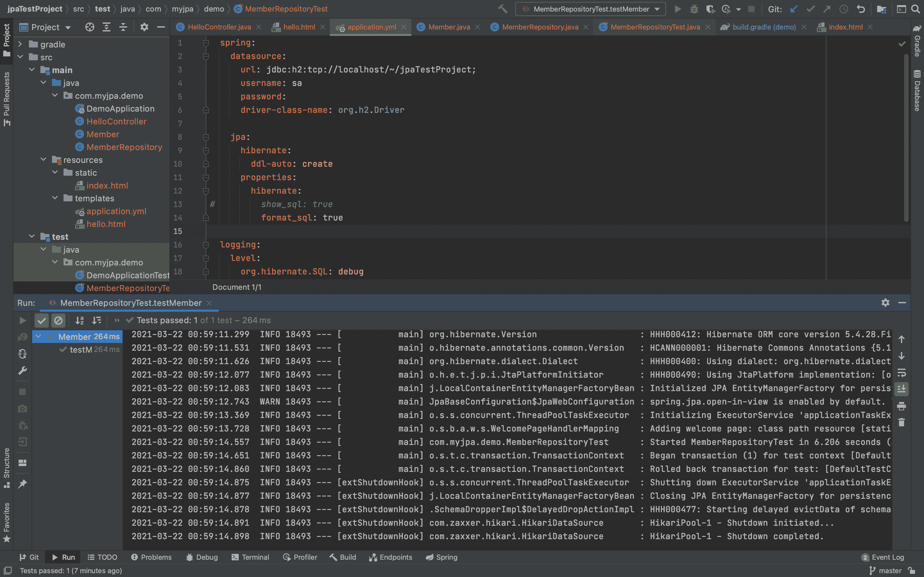The height and width of the screenshot is (577, 924).
Task: Toggle soft-wrap in console output
Action: point(902,372)
